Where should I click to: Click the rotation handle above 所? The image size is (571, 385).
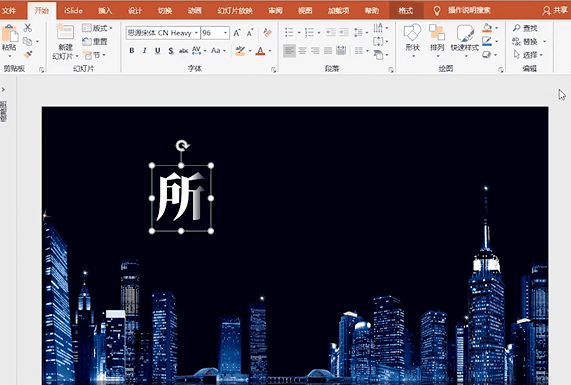(x=182, y=145)
